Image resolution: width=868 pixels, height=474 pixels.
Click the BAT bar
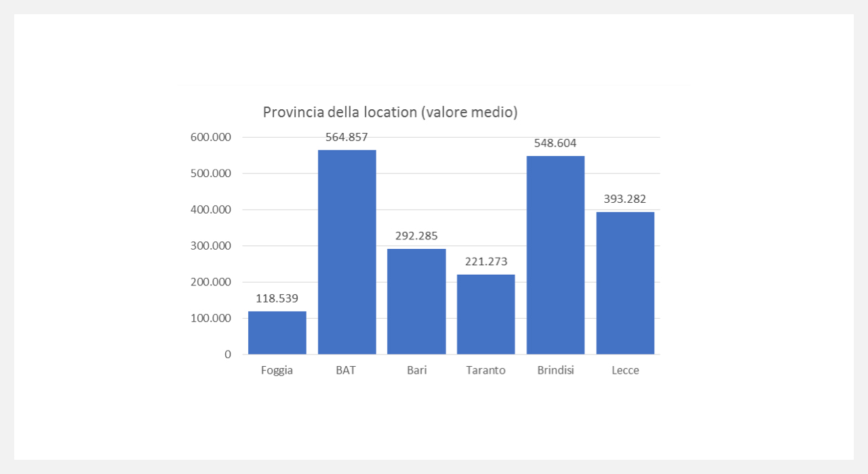347,252
